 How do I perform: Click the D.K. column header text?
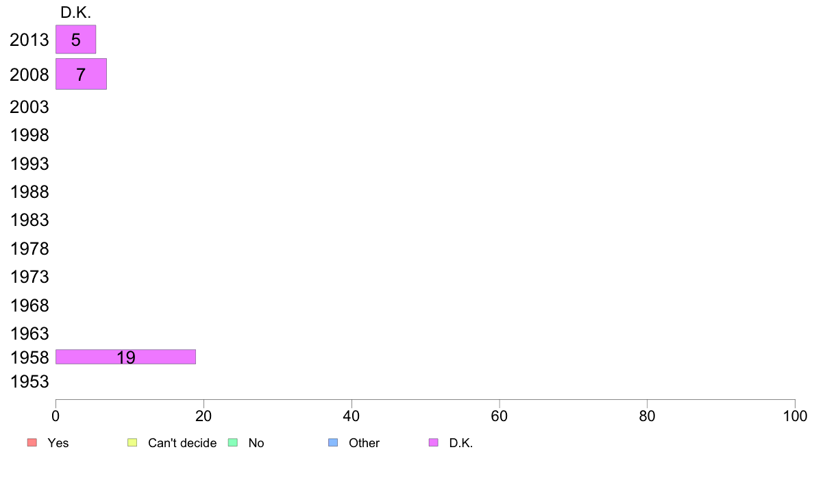[x=76, y=12]
